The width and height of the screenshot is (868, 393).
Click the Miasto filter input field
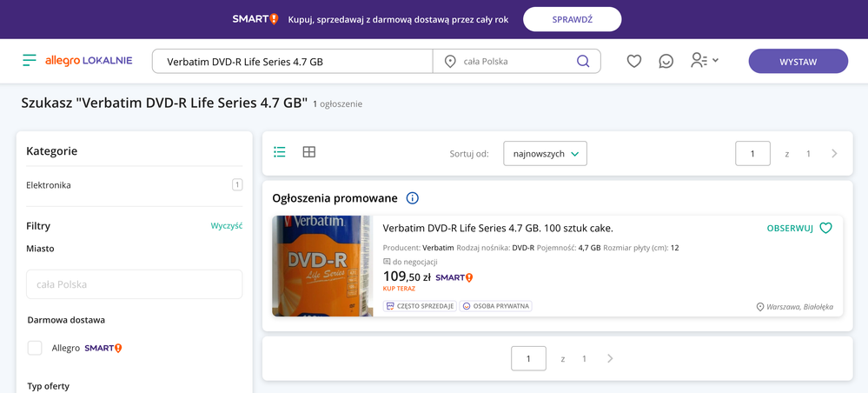pos(135,284)
